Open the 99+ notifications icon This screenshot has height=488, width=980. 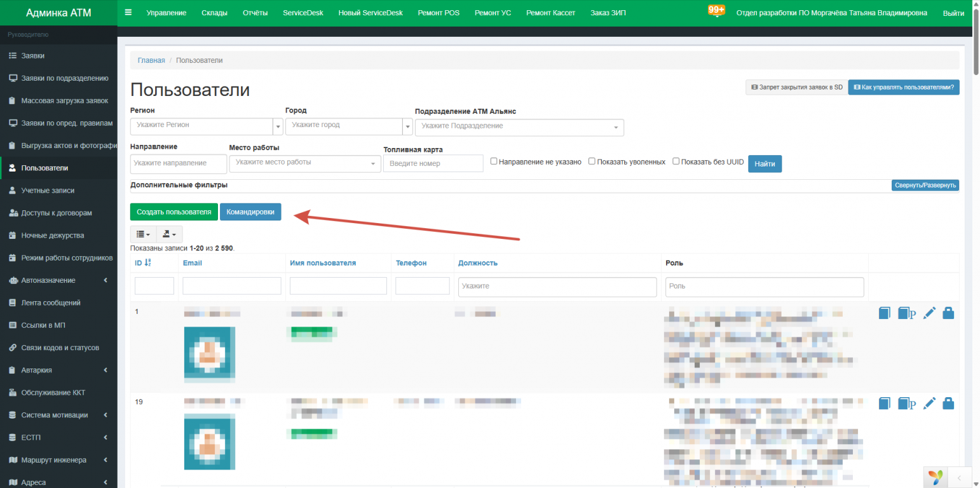click(716, 11)
